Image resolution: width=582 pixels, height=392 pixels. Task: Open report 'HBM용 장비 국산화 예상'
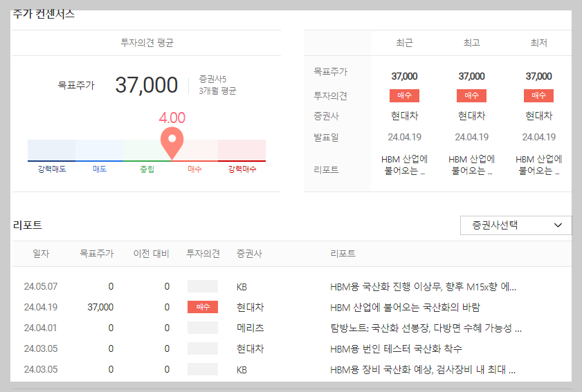point(423,370)
